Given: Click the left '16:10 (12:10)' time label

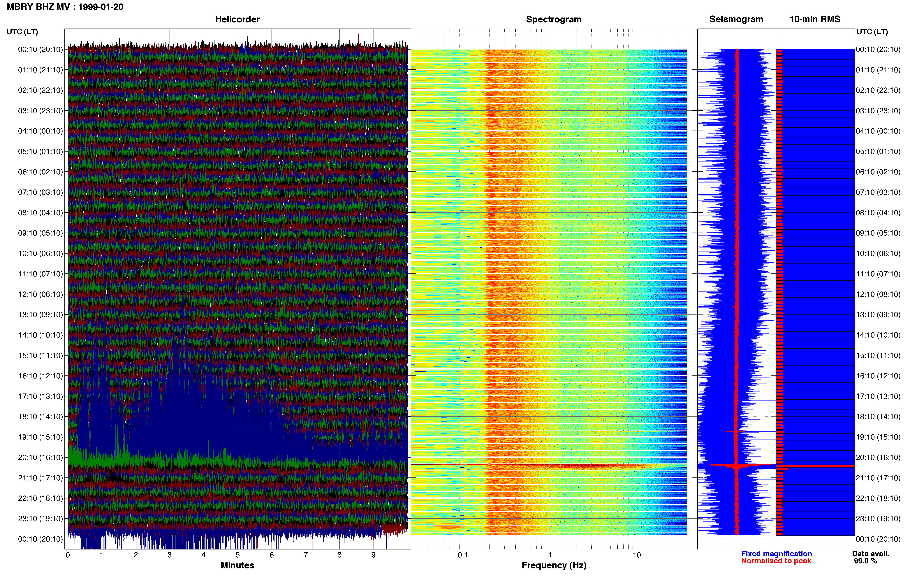Looking at the screenshot, I should pyautogui.click(x=41, y=376).
